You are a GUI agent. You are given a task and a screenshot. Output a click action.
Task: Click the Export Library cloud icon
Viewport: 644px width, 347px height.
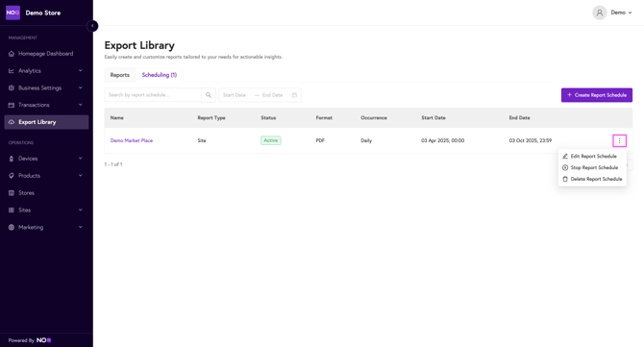click(x=12, y=122)
